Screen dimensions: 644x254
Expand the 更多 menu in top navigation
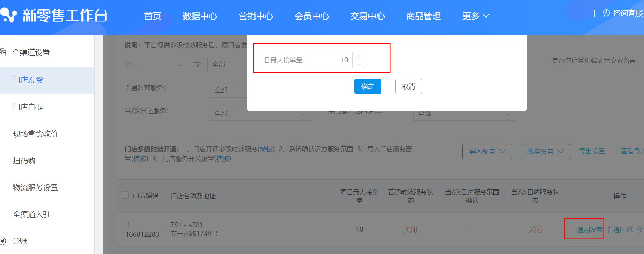(x=476, y=16)
